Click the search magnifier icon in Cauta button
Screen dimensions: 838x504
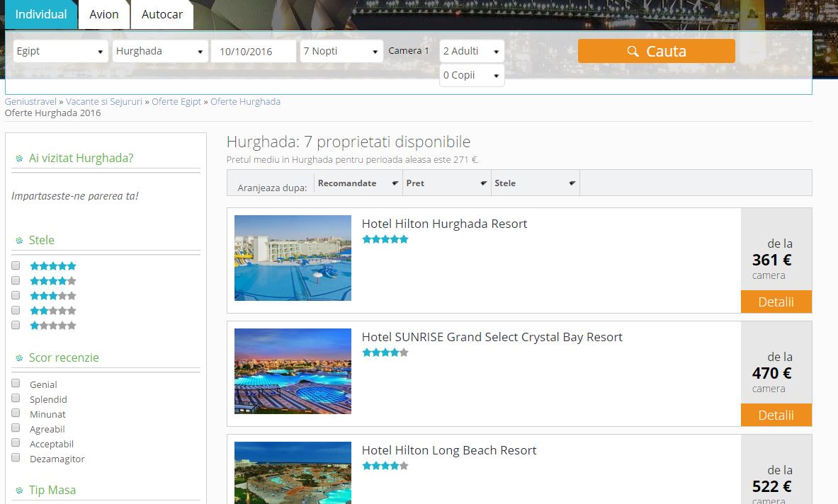(633, 51)
